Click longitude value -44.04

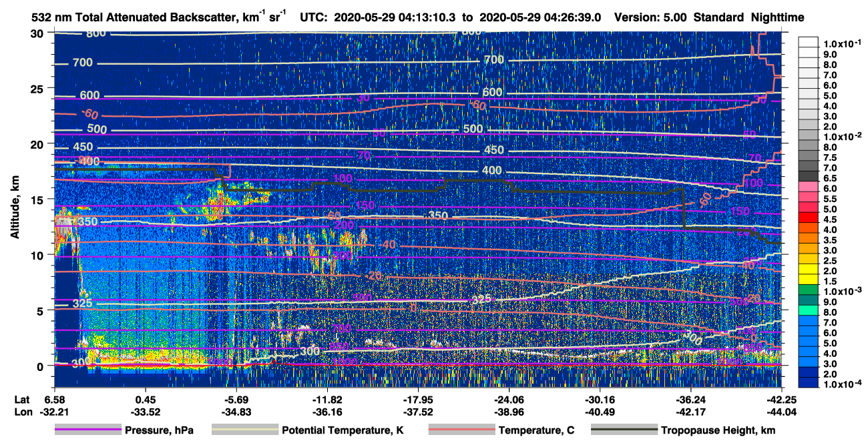[782, 412]
